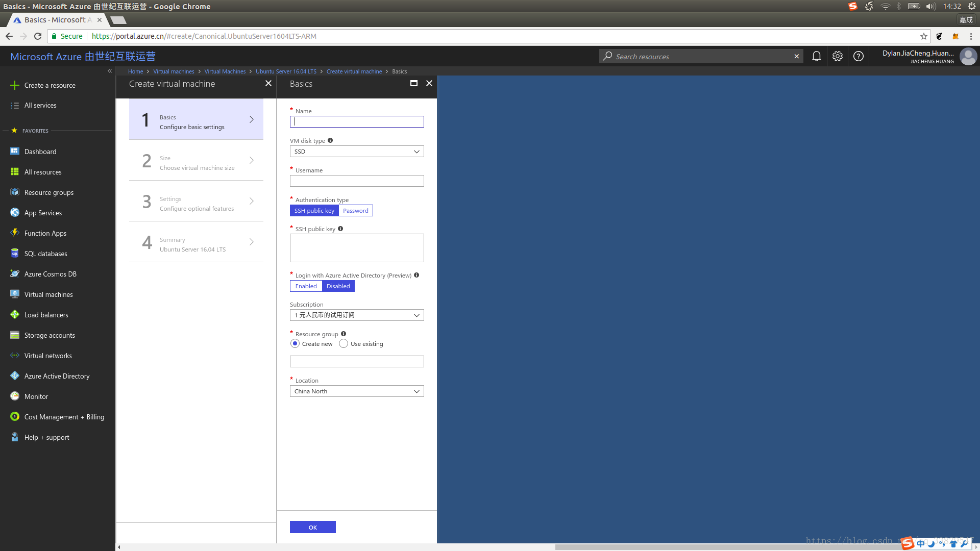Click the Azure Cosmos DB icon
This screenshot has width=980, height=551.
tap(15, 274)
